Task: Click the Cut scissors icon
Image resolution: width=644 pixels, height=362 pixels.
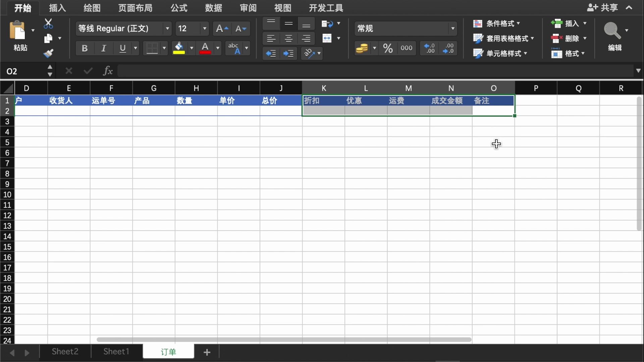Action: (48, 23)
